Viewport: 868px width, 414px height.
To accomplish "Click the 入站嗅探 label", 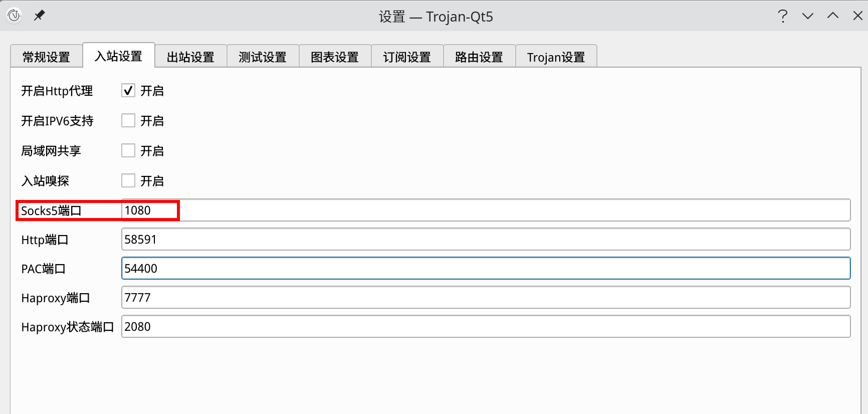I will click(x=45, y=181).
